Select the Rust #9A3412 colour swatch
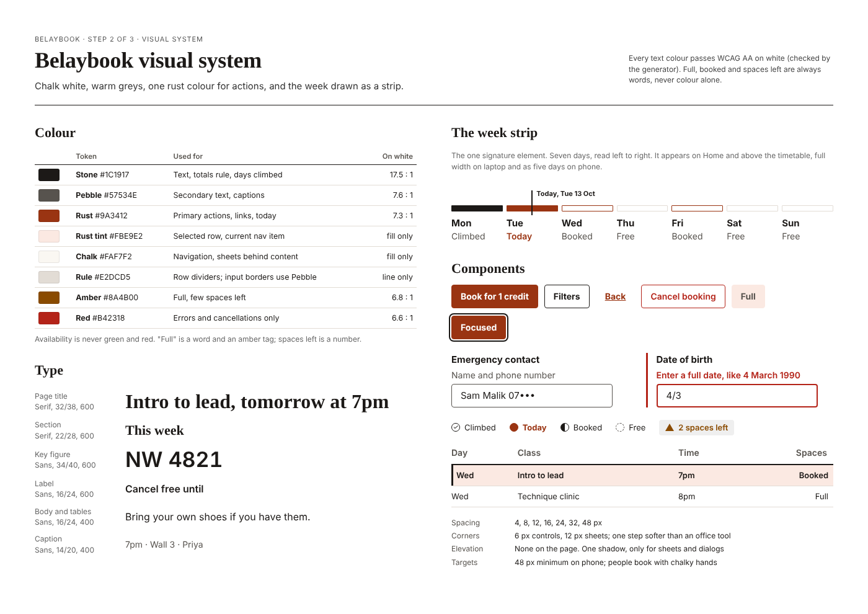Image resolution: width=868 pixels, height=614 pixels. point(49,216)
